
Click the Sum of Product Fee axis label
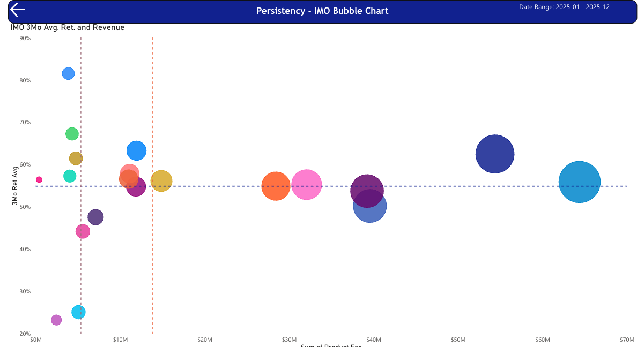[x=331, y=345]
